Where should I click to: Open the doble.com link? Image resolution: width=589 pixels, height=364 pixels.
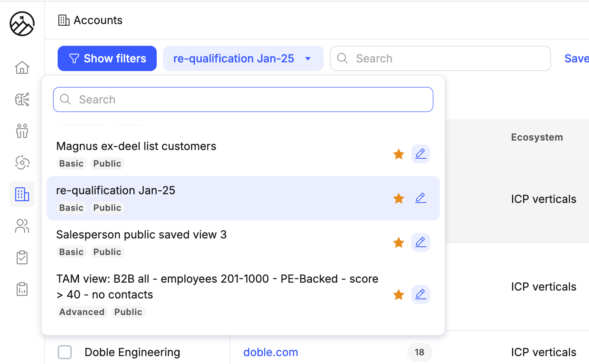270,352
